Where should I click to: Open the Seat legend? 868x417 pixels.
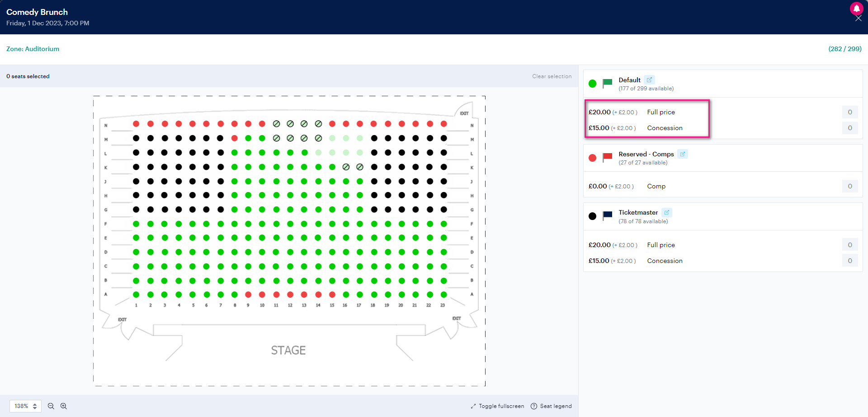pos(556,406)
